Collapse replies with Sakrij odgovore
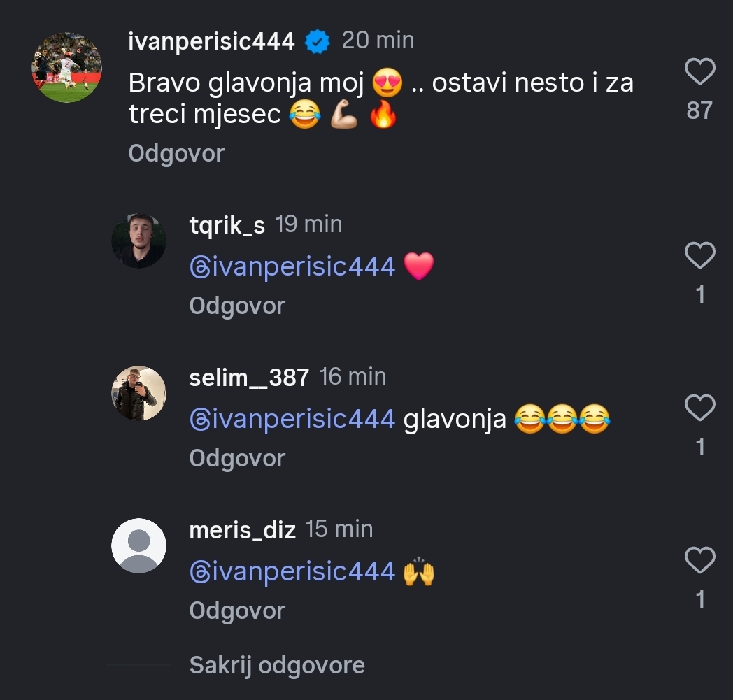This screenshot has height=700, width=733. coord(277,665)
